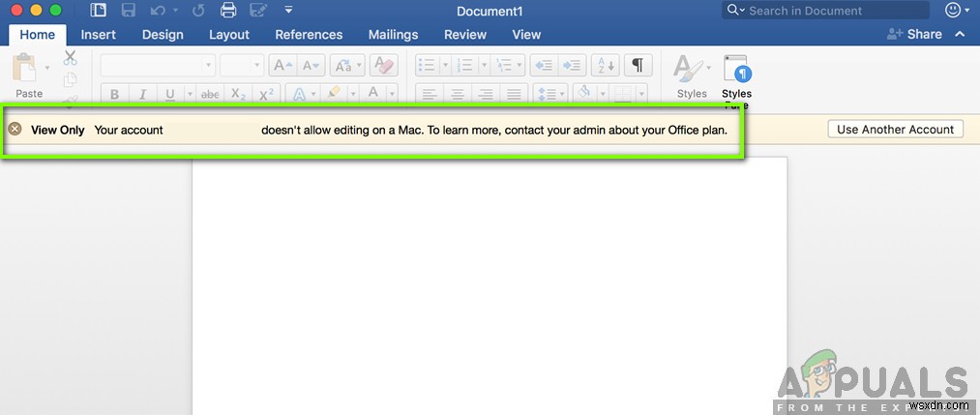Viewport: 980px width, 415px height.
Task: Toggle Strikethrough abc formatting
Action: (x=210, y=95)
